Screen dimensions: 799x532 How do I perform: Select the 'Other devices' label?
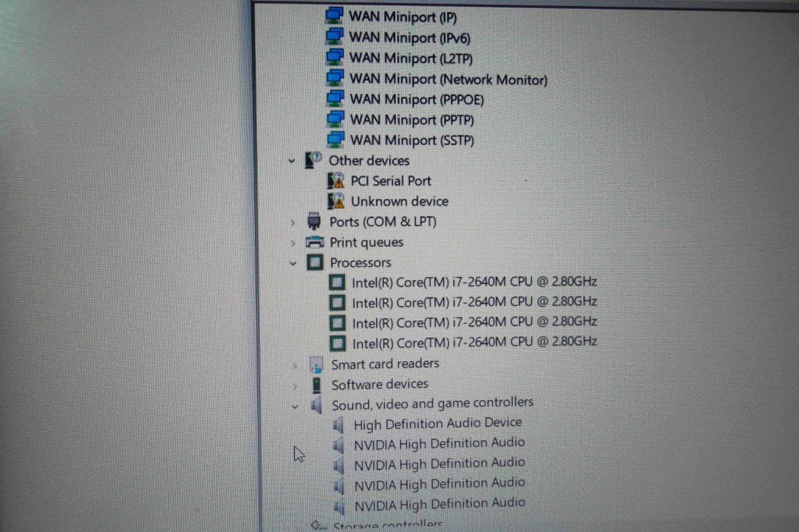click(x=369, y=161)
